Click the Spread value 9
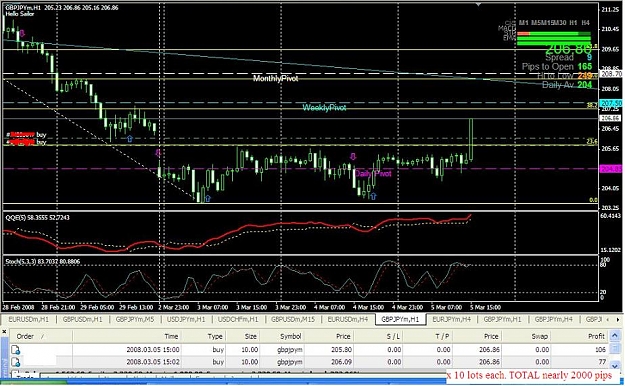The height and width of the screenshot is (386, 625). 589,58
